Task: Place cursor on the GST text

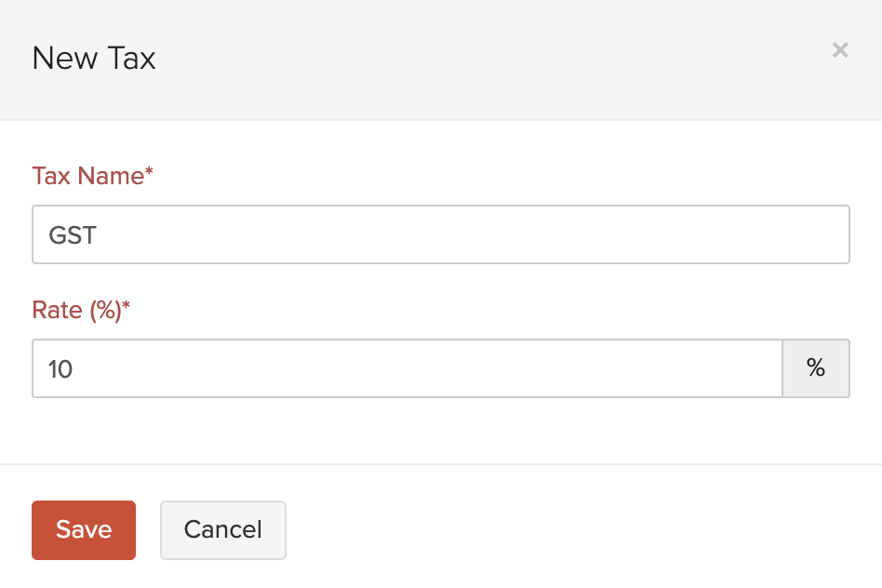Action: (x=73, y=234)
